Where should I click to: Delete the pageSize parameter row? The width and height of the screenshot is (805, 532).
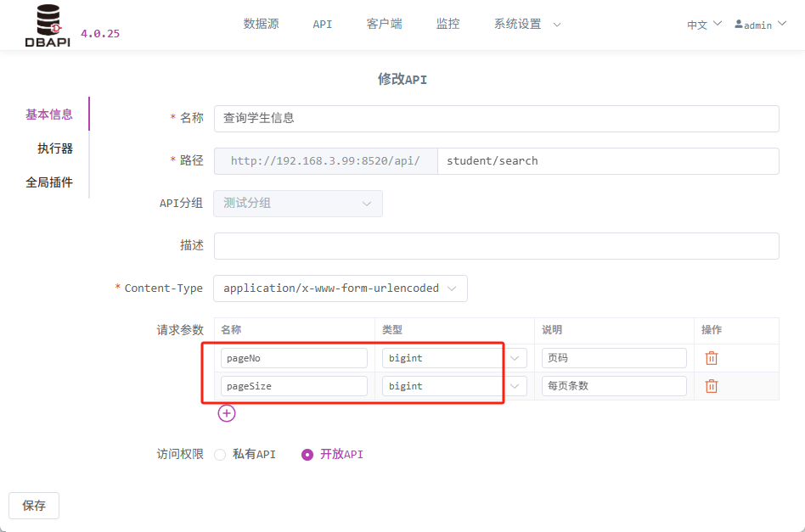(711, 386)
